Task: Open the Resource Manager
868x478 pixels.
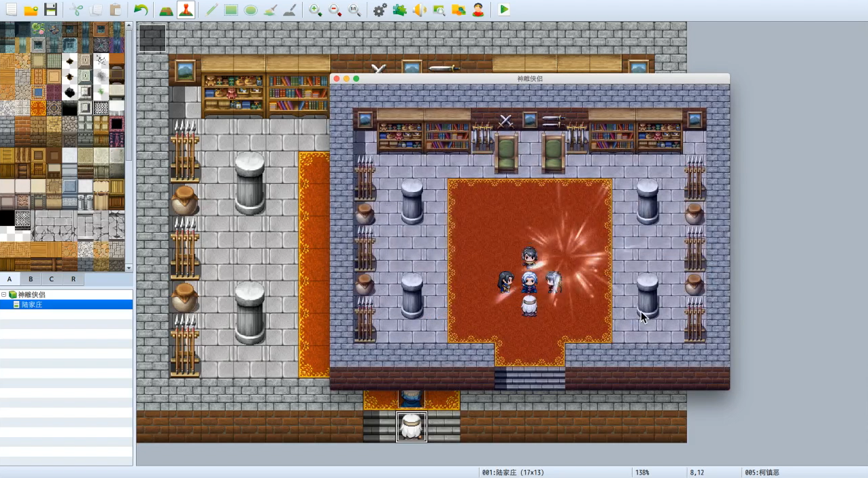Action: [458, 10]
